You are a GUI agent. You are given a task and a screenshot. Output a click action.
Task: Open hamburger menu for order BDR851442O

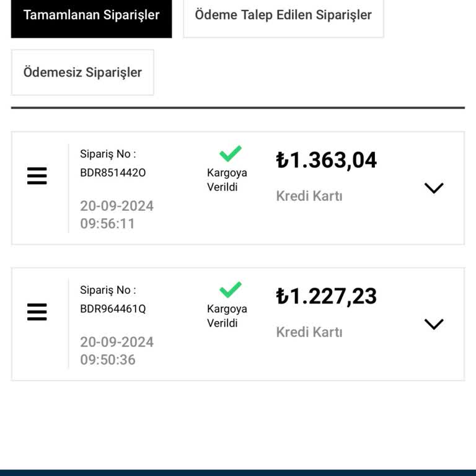37,177
